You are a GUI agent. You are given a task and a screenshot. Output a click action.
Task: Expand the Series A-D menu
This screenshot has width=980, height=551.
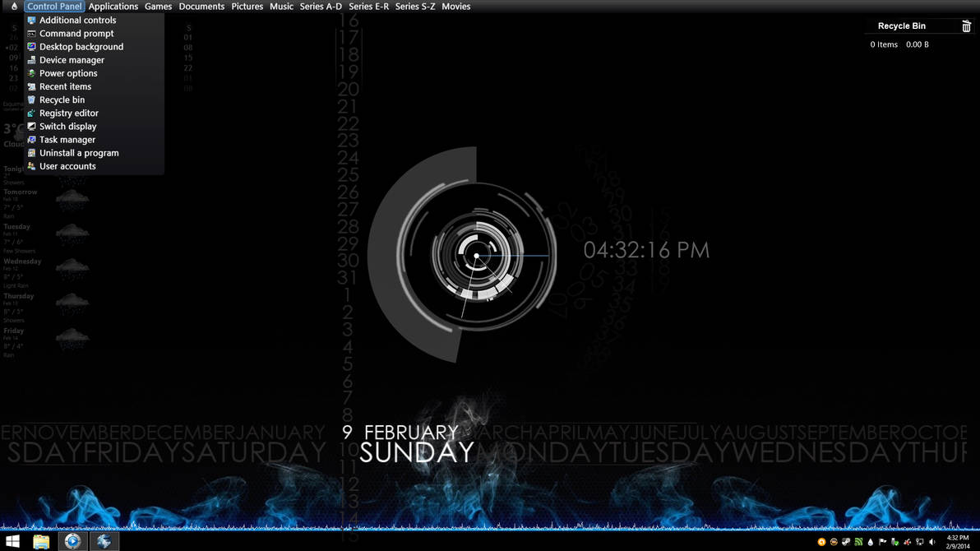[x=321, y=7]
